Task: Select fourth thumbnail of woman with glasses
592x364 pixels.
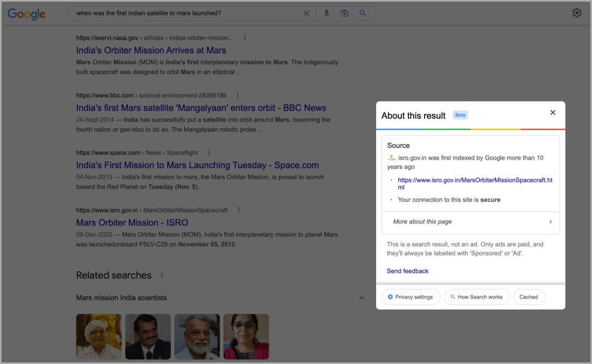Action: 246,336
